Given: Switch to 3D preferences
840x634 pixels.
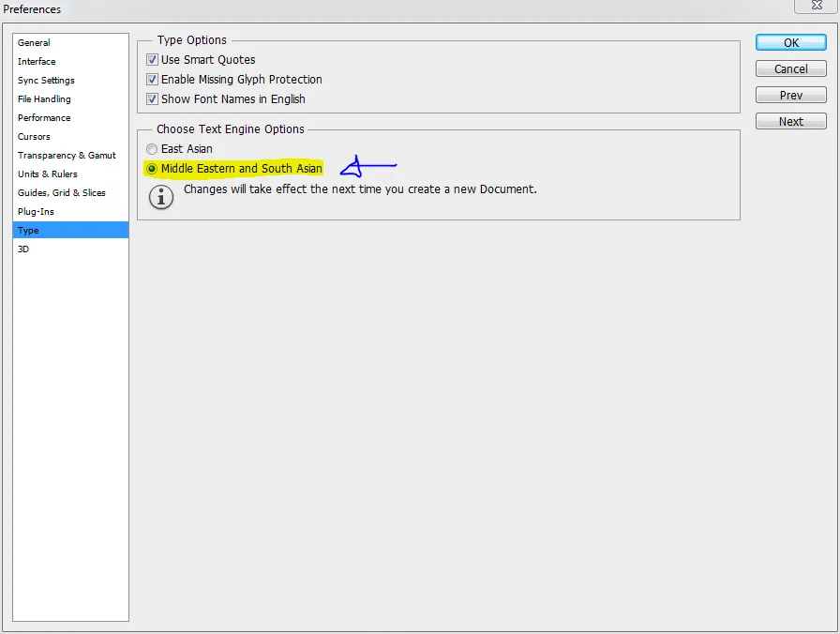Looking at the screenshot, I should tap(23, 249).
